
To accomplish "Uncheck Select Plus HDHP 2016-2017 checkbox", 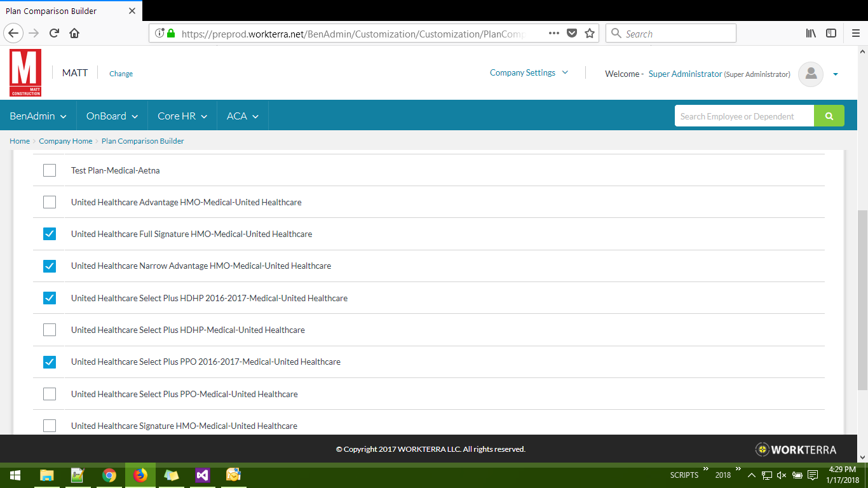I will click(x=50, y=298).
